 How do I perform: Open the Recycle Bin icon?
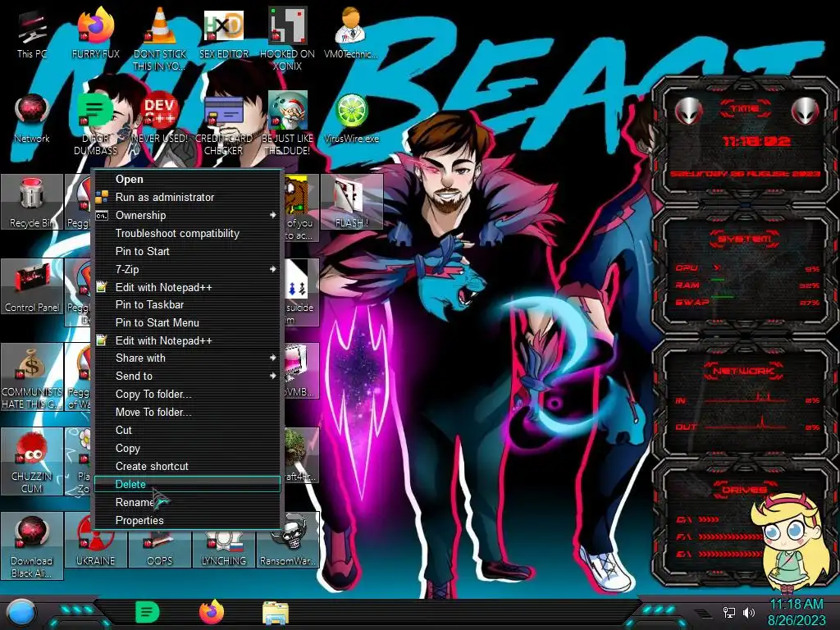(32, 203)
